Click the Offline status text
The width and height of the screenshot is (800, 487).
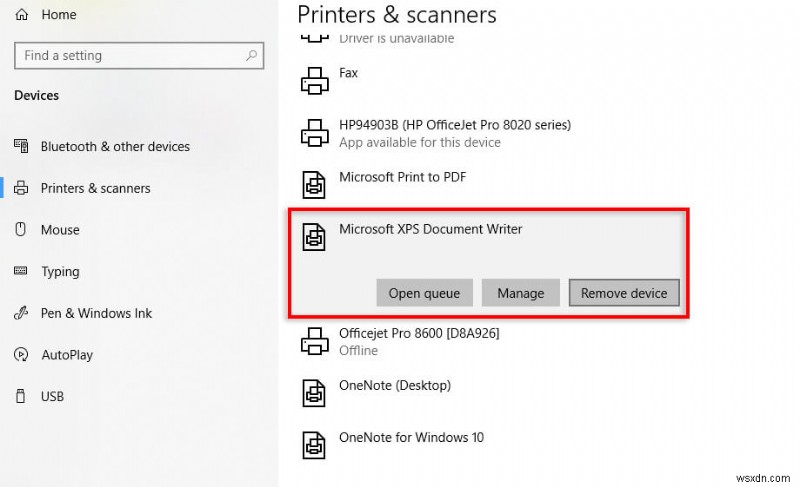coord(359,350)
